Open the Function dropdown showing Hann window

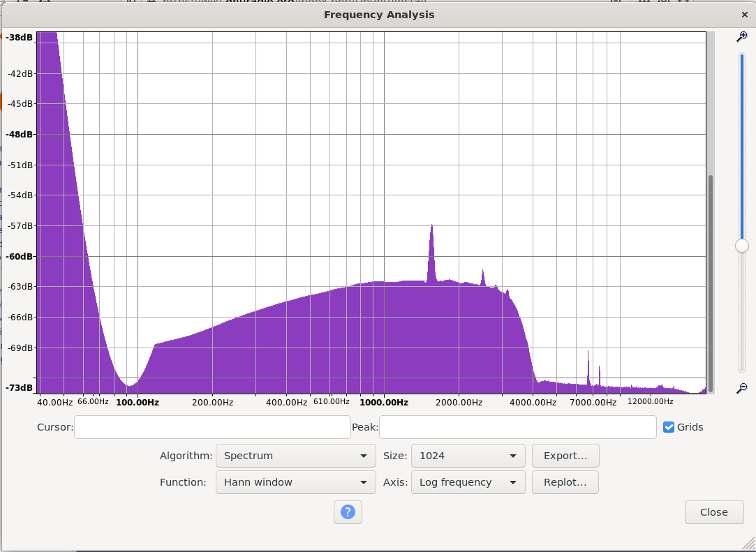click(x=295, y=482)
